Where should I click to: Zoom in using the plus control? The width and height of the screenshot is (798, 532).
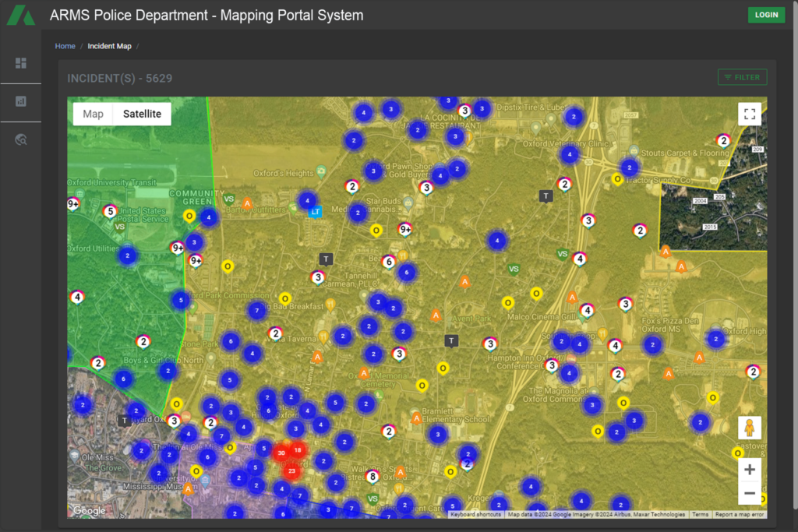(750, 469)
